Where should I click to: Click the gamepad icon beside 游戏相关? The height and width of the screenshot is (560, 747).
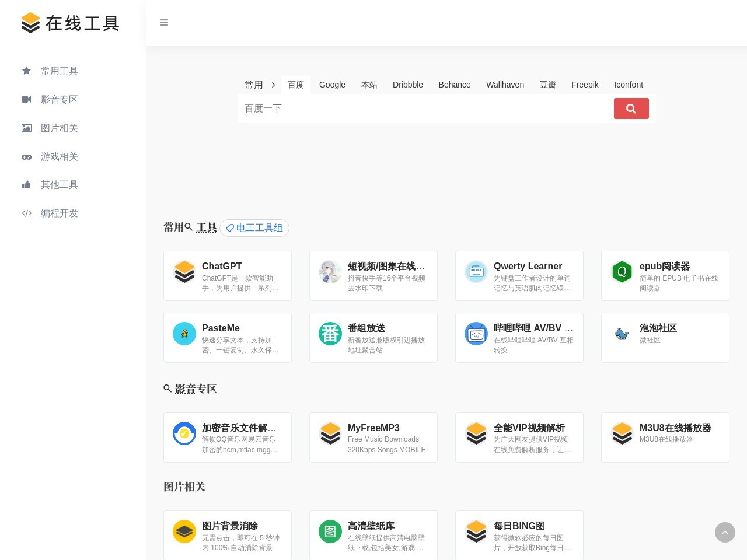click(x=26, y=156)
